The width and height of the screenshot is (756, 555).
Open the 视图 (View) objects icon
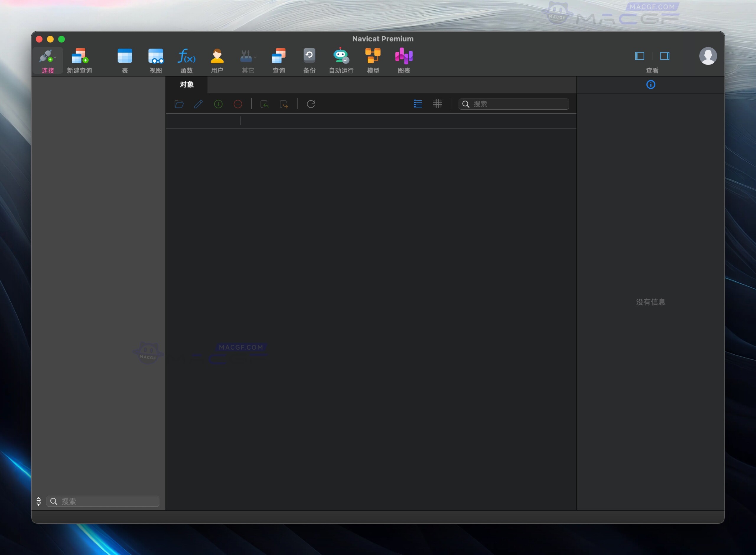pyautogui.click(x=155, y=56)
